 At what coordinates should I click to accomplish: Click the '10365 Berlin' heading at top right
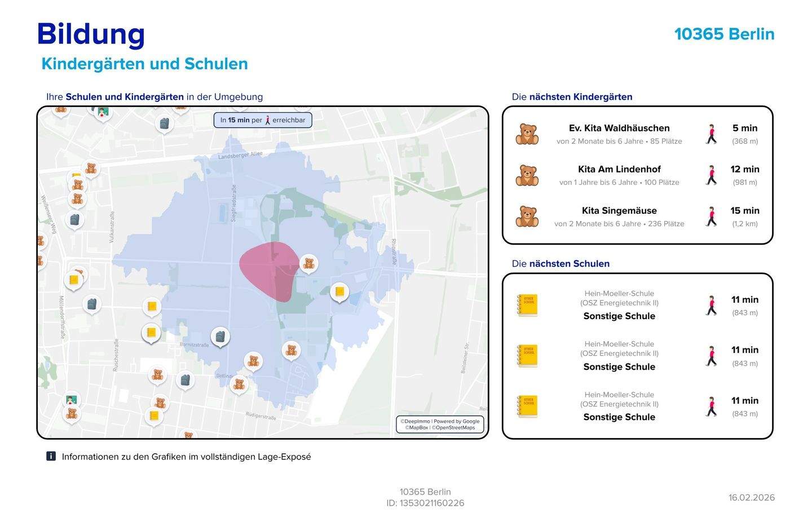click(724, 34)
